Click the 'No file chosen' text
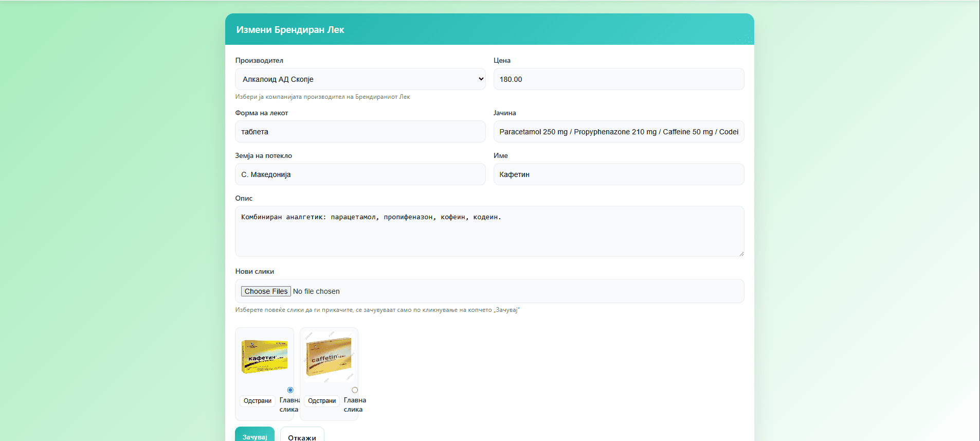 click(x=316, y=292)
